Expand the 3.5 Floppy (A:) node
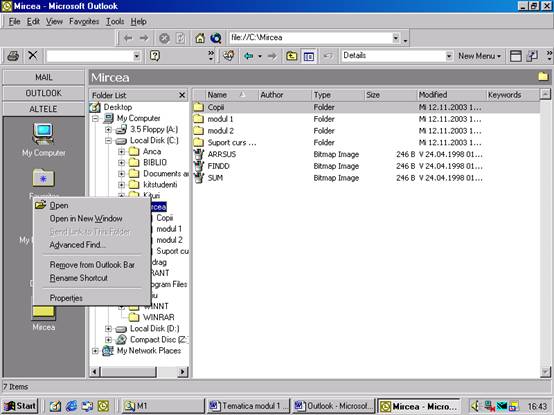The image size is (554, 415). point(108,130)
